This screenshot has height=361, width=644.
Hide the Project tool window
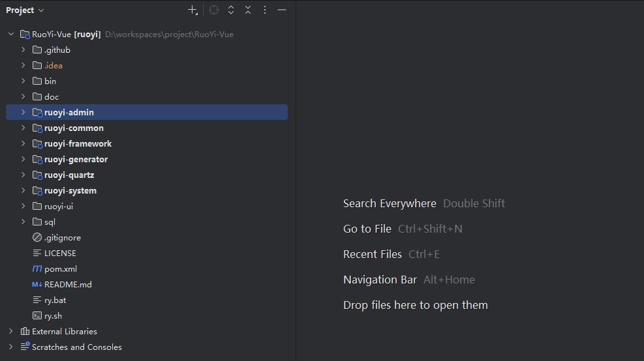pyautogui.click(x=282, y=10)
